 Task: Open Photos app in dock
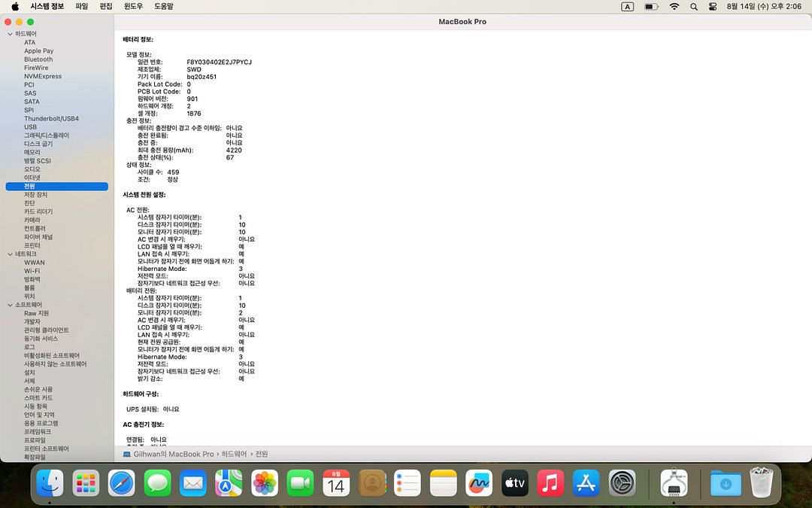tap(265, 484)
